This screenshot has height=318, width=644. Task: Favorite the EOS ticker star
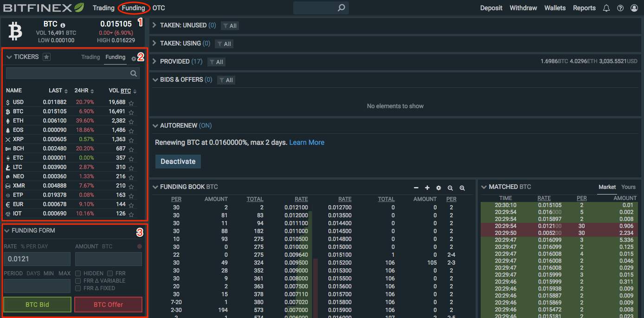point(131,131)
